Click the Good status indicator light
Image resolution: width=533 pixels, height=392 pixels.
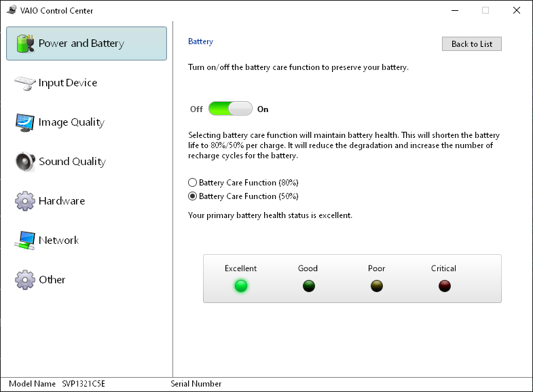309,286
